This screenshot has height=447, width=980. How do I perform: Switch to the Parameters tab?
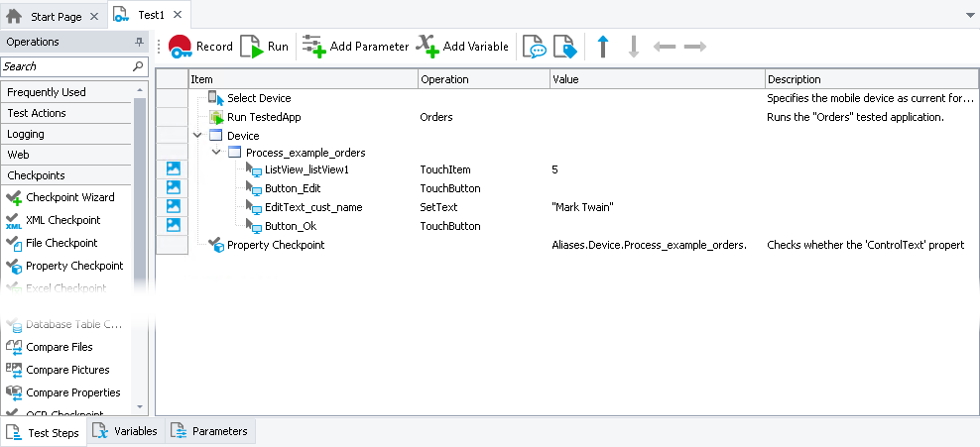(211, 431)
